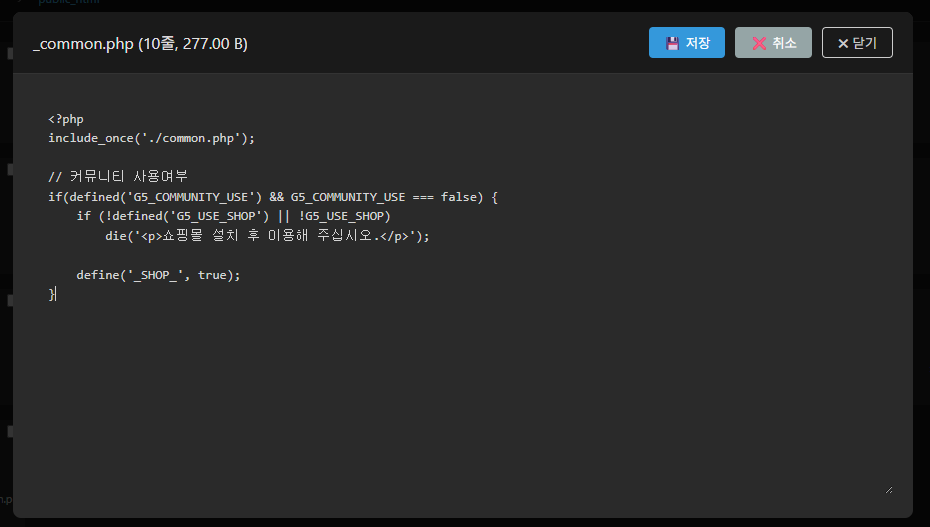930x527 pixels.
Task: Click the textarea resize handle
Action: tap(888, 489)
